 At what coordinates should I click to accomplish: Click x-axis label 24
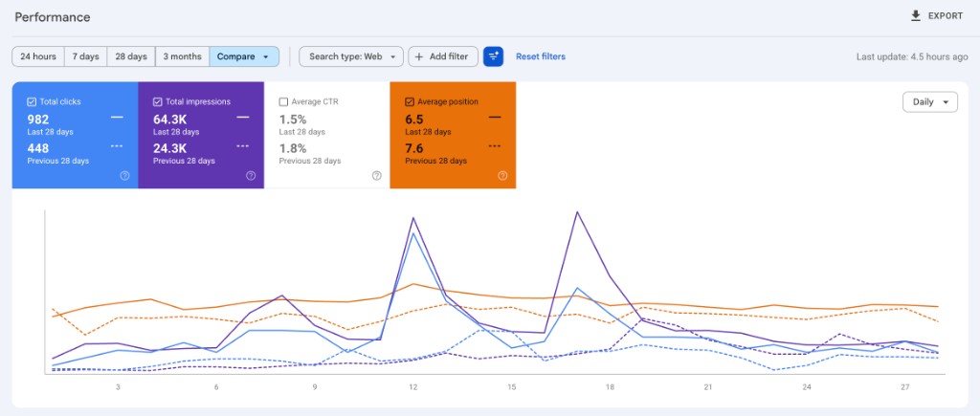tap(807, 387)
